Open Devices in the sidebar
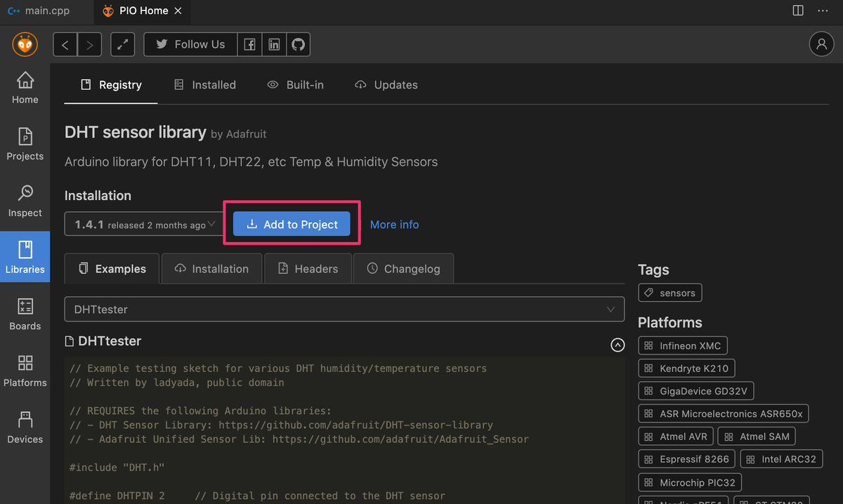This screenshot has height=504, width=843. coord(25,428)
